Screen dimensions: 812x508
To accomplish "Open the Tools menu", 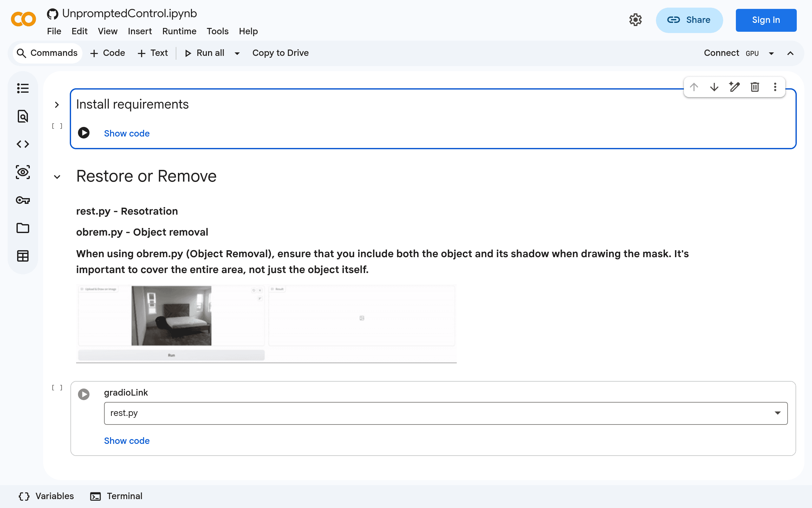I will pyautogui.click(x=218, y=31).
